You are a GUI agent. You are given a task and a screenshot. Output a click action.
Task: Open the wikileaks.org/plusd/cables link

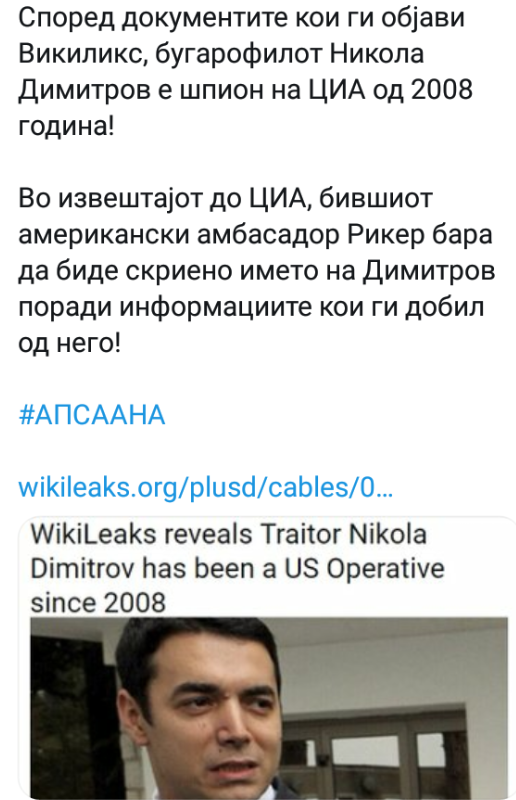coord(205,487)
